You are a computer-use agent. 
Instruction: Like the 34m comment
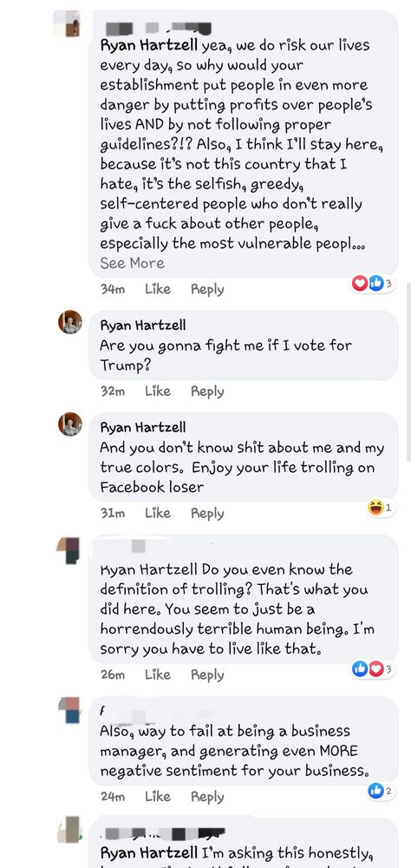click(x=158, y=289)
